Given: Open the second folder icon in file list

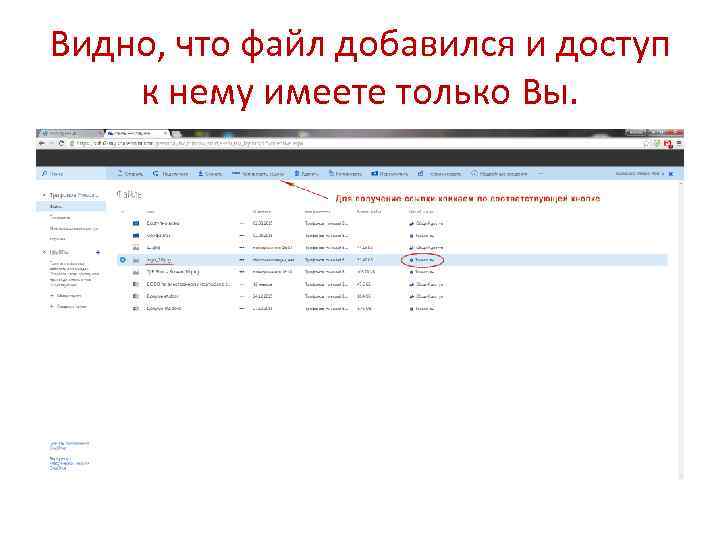Looking at the screenshot, I should point(136,236).
